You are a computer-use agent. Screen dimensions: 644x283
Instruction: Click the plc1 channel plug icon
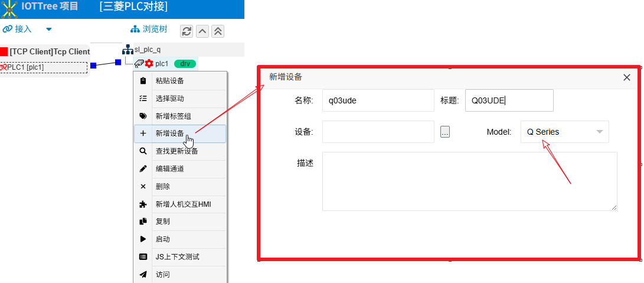[x=139, y=64]
